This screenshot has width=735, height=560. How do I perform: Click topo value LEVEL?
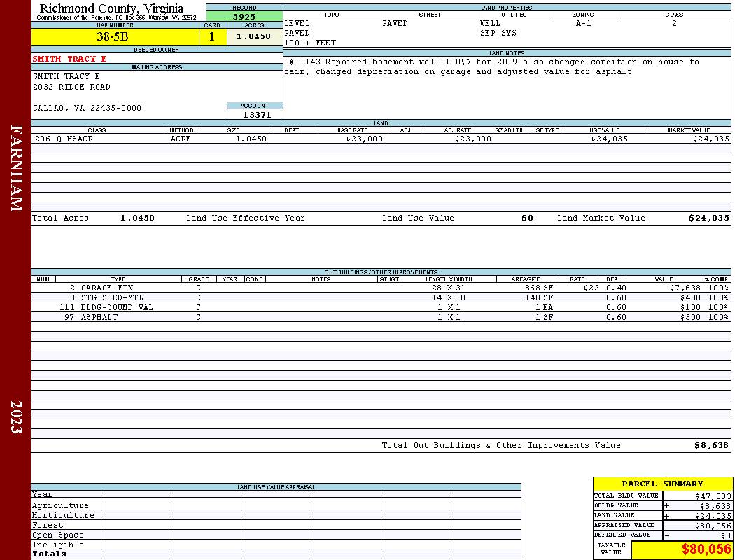tap(297, 23)
